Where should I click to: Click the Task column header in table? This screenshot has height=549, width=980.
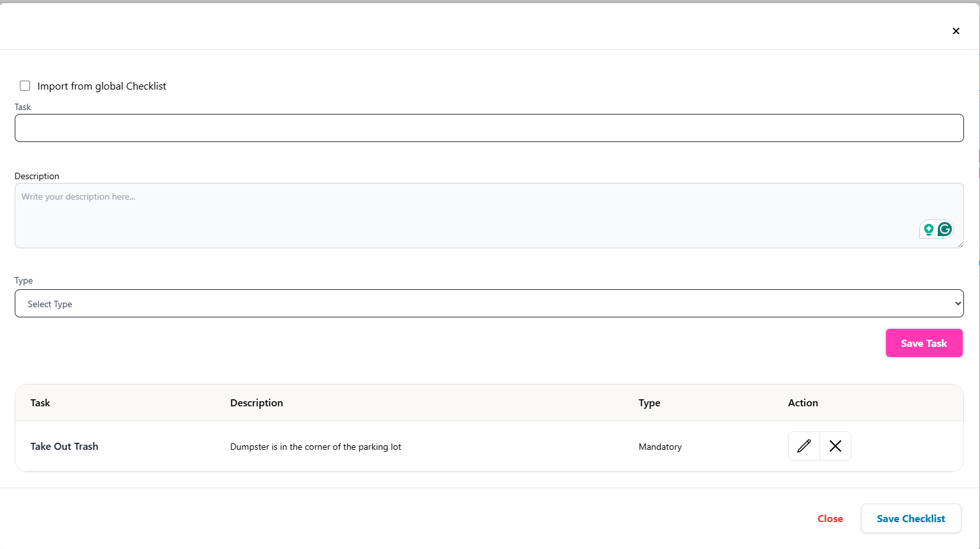point(40,402)
